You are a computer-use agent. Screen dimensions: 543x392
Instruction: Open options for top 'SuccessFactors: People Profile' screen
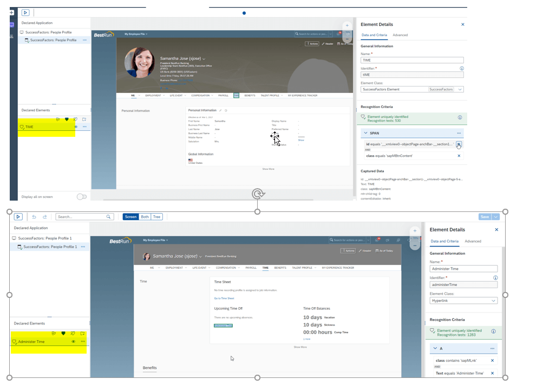(85, 40)
